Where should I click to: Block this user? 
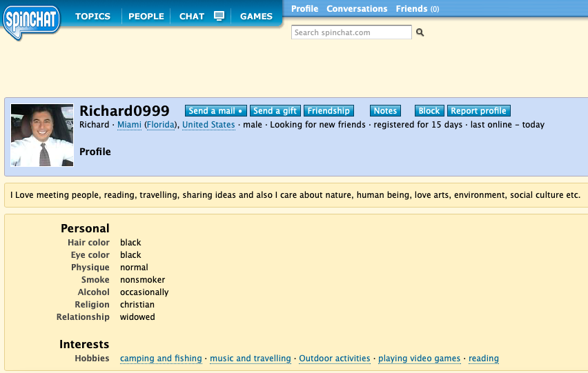(429, 111)
